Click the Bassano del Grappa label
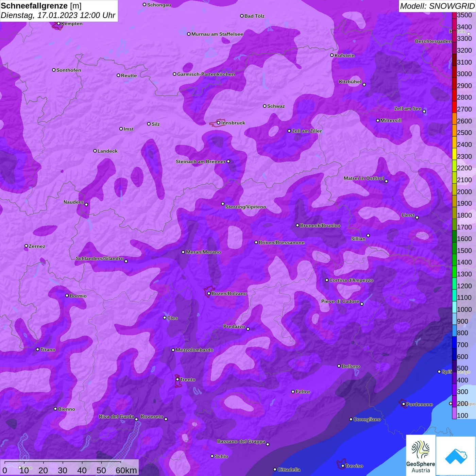The image size is (476, 476). (x=241, y=441)
